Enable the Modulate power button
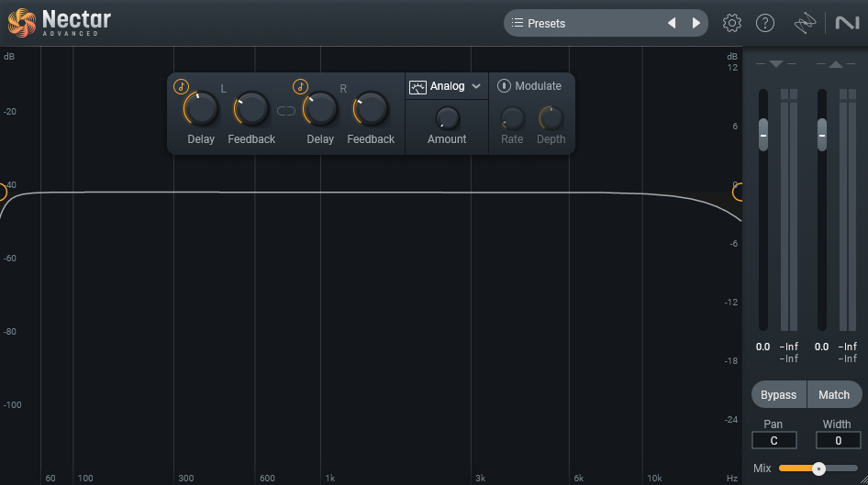The height and width of the screenshot is (485, 868). click(504, 85)
